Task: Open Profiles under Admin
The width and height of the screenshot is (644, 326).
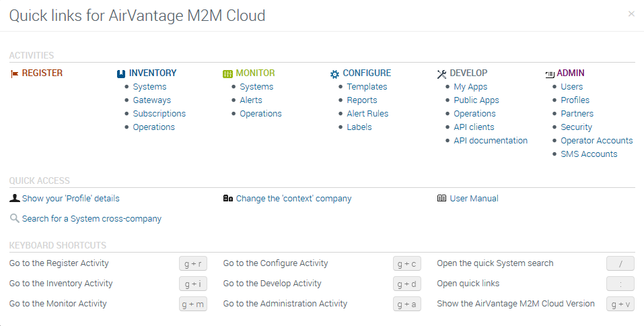Action: [x=575, y=100]
